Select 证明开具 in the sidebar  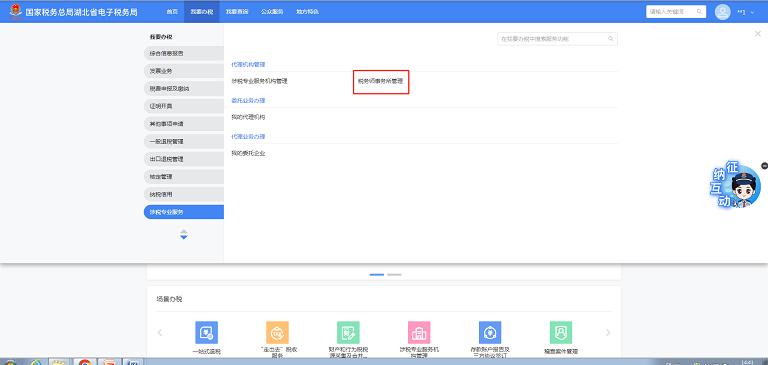(x=184, y=106)
